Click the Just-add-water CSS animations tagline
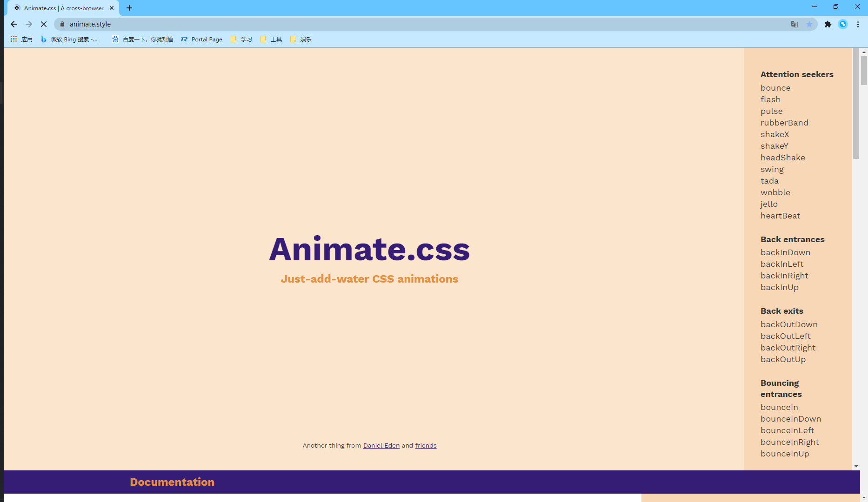This screenshot has width=868, height=502. pyautogui.click(x=369, y=279)
